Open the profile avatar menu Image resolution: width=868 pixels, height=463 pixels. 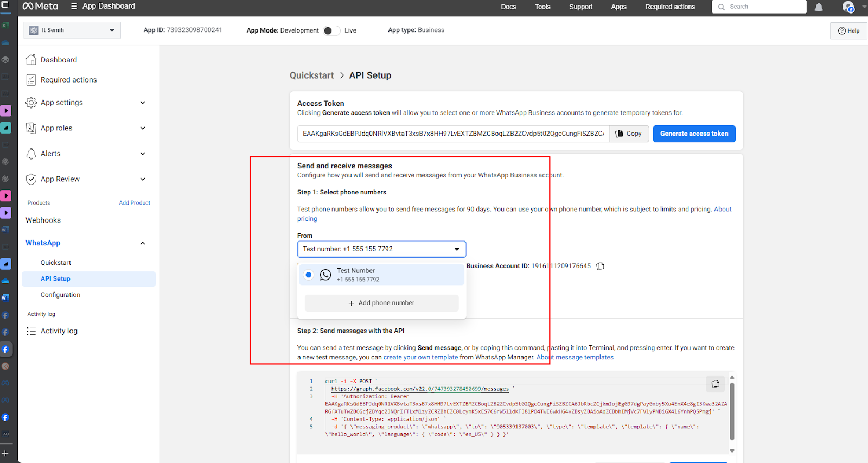pos(848,7)
